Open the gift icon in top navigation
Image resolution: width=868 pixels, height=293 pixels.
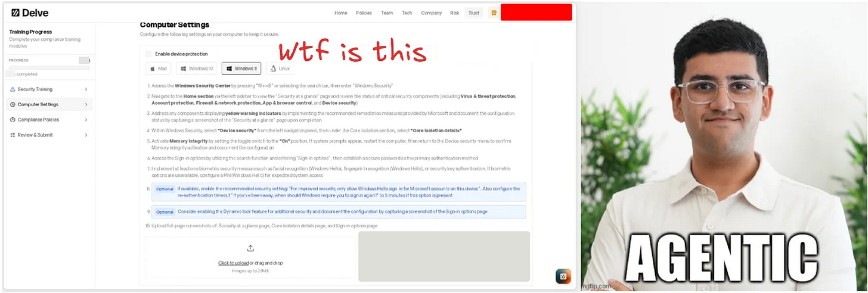pyautogui.click(x=493, y=13)
